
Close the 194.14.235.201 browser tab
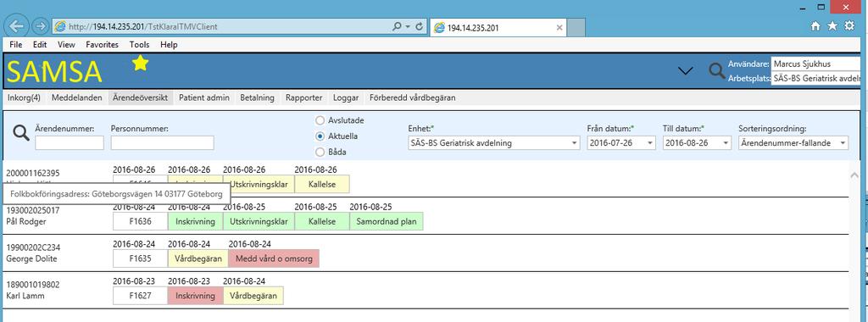pyautogui.click(x=559, y=27)
